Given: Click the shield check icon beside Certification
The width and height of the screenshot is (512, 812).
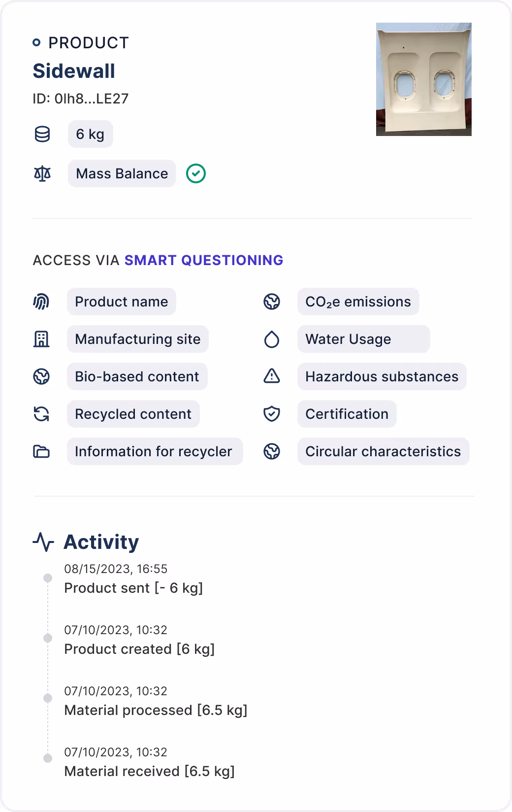Looking at the screenshot, I should tap(272, 414).
